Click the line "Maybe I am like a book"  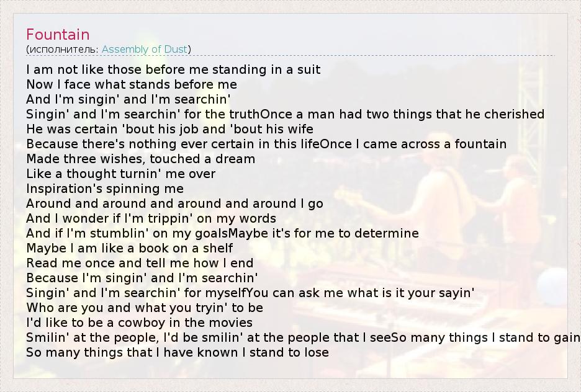point(130,248)
